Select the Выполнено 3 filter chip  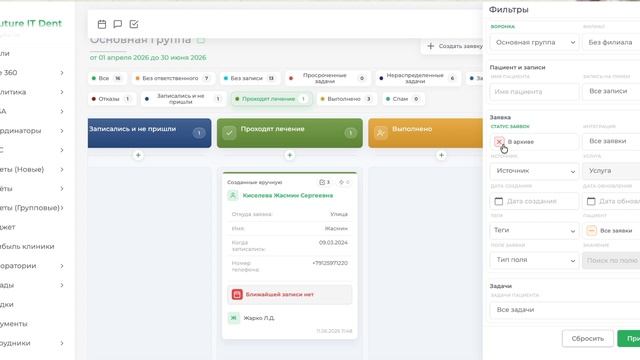pyautogui.click(x=346, y=99)
